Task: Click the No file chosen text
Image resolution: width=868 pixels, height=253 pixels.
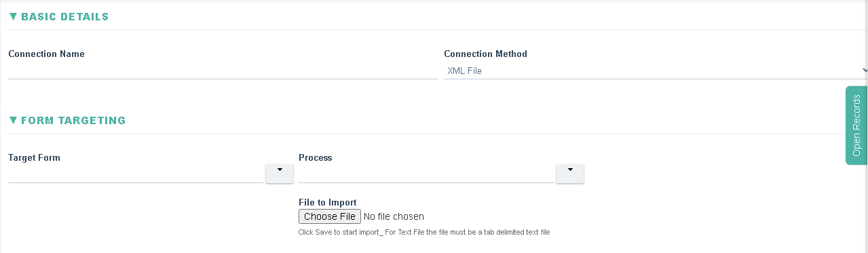Action: point(394,216)
